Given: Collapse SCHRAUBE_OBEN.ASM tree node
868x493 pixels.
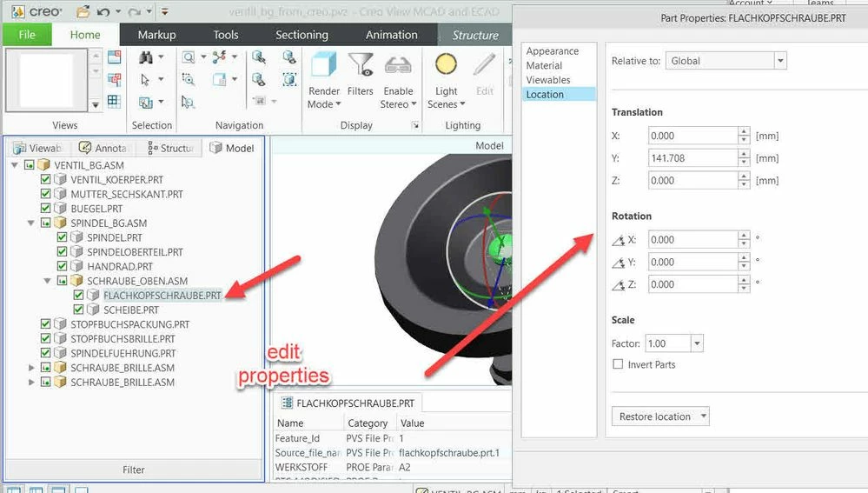Looking at the screenshot, I should [48, 280].
